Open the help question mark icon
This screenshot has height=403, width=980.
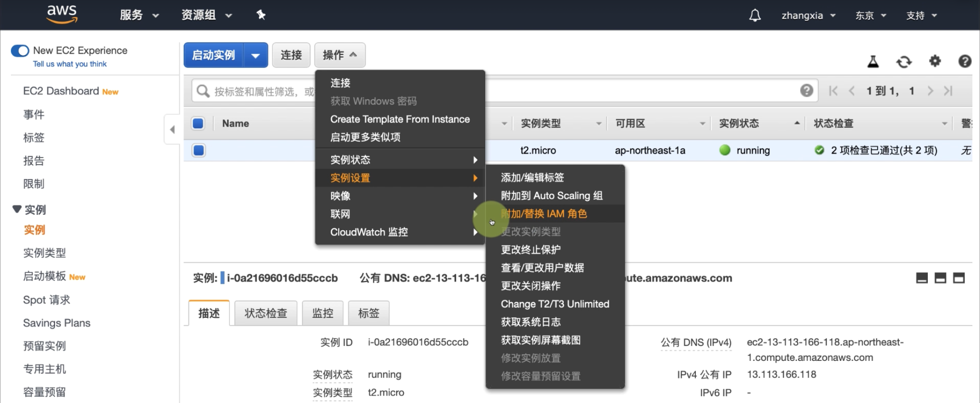click(965, 61)
